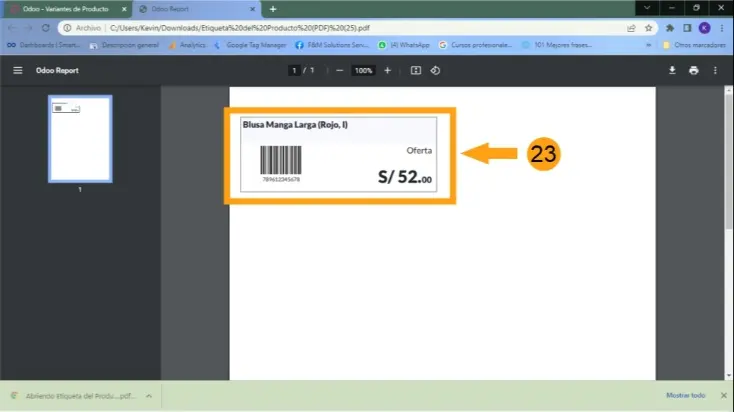
Task: Click the page number input field
Action: pos(294,71)
